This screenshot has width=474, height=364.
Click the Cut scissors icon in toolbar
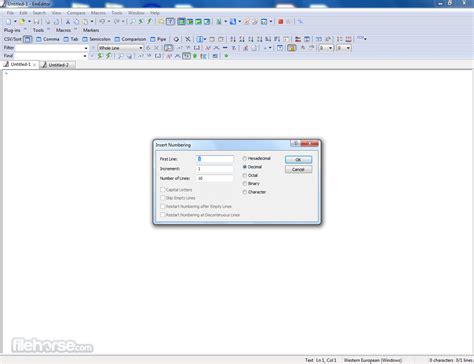coord(68,21)
